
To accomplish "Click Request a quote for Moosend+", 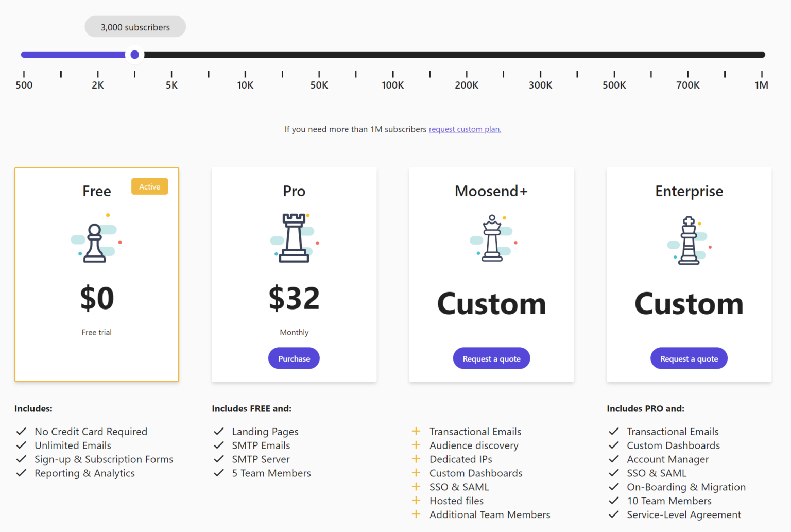I will (491, 358).
